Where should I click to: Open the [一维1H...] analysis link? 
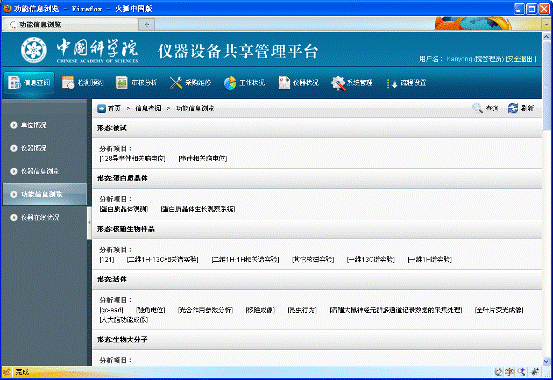pyautogui.click(x=430, y=259)
